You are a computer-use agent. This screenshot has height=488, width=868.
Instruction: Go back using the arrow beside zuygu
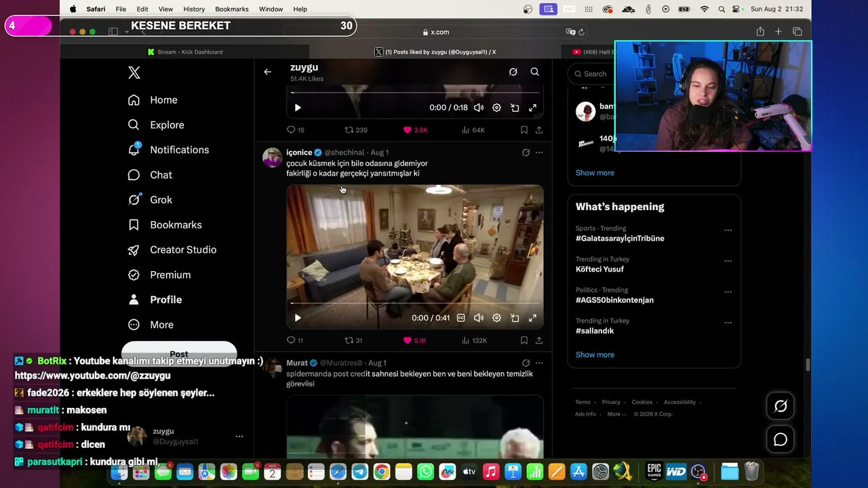click(268, 72)
